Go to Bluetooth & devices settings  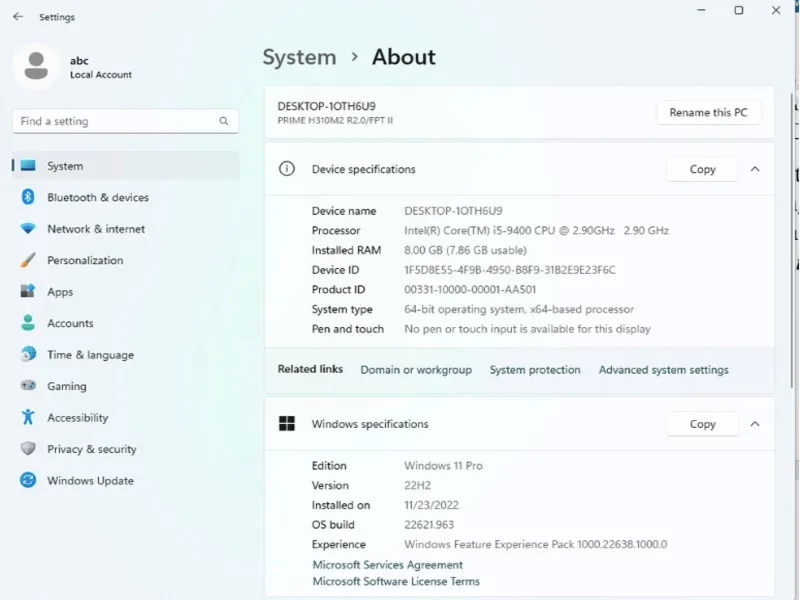[126, 197]
